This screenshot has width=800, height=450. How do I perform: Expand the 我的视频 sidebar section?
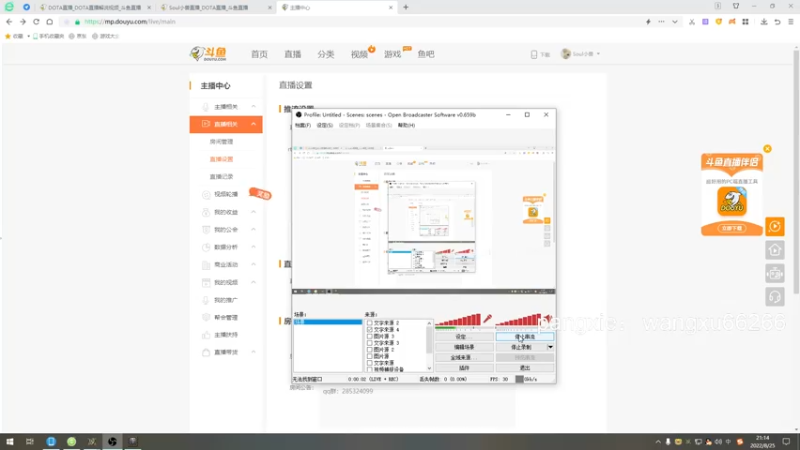tap(254, 282)
